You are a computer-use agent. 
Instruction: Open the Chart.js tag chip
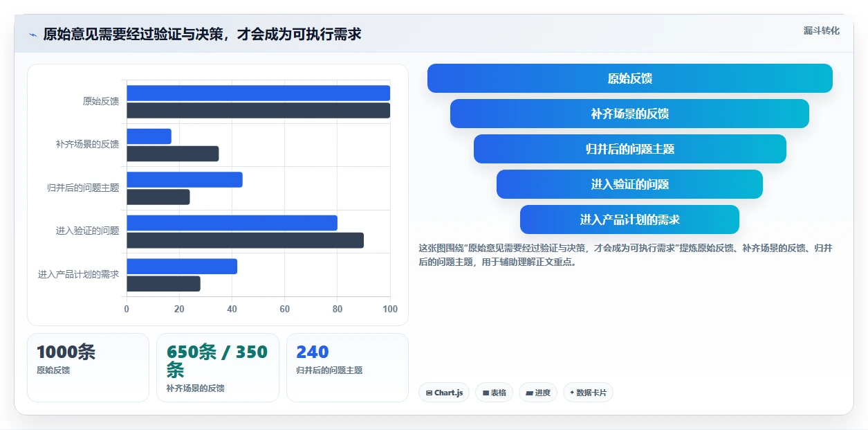tap(444, 393)
